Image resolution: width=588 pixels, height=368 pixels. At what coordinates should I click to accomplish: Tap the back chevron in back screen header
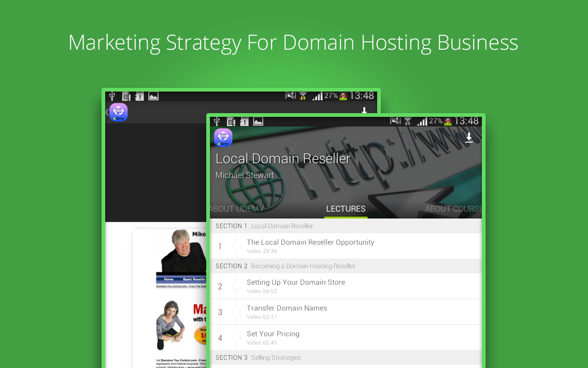coord(107,112)
